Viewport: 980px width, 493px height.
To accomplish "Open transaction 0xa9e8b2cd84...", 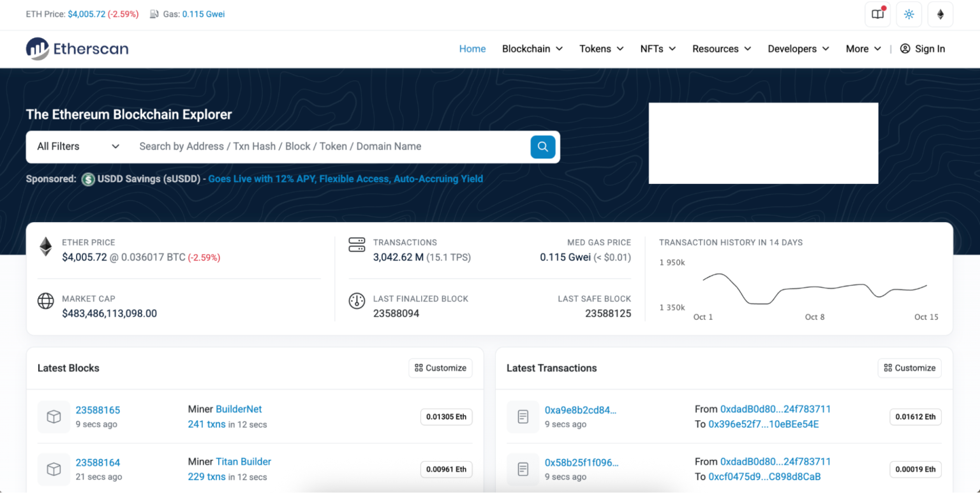I will click(x=581, y=410).
